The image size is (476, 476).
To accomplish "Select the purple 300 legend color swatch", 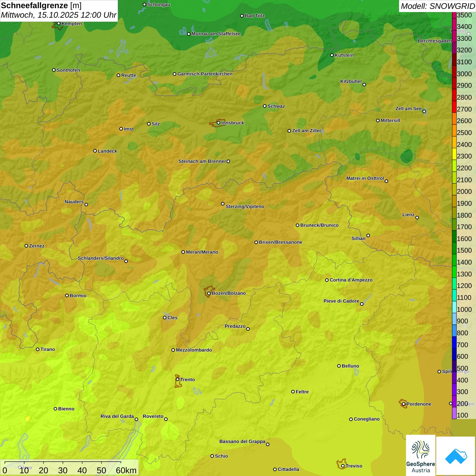I will [454, 389].
